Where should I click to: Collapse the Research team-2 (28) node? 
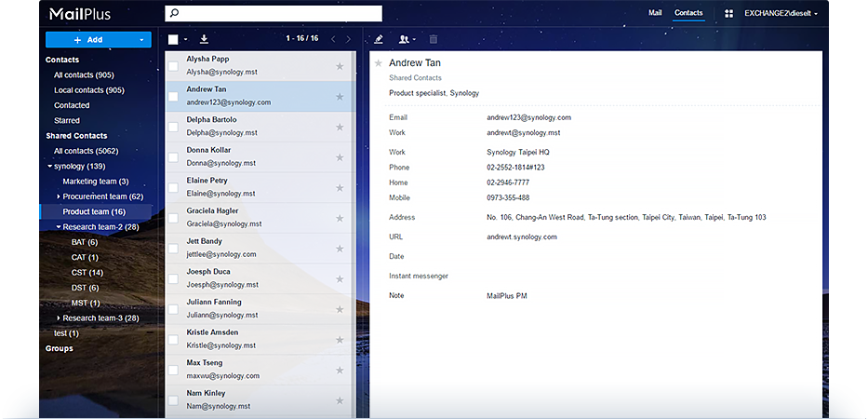(x=59, y=227)
